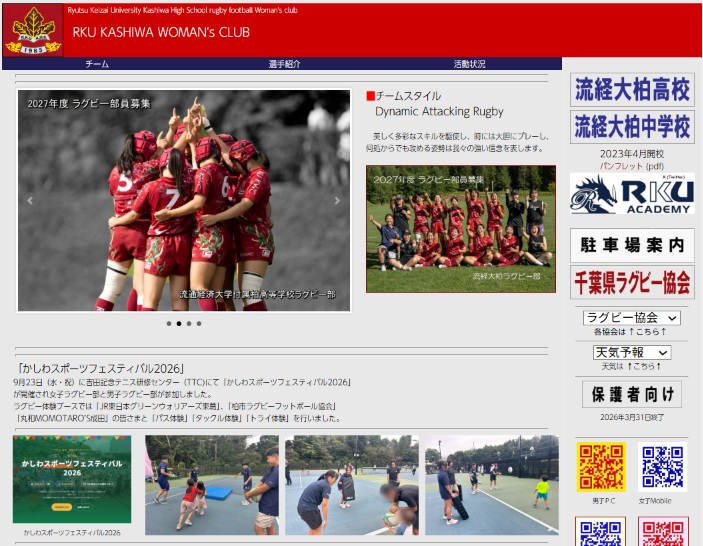
Task: Click the チームスタイル heading text
Action: pyautogui.click(x=408, y=96)
